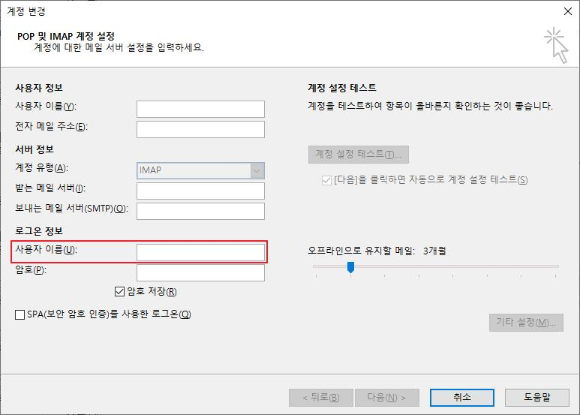The width and height of the screenshot is (580, 415).
Task: Open the 계정 유형 IMAP dropdown
Action: pyautogui.click(x=200, y=171)
